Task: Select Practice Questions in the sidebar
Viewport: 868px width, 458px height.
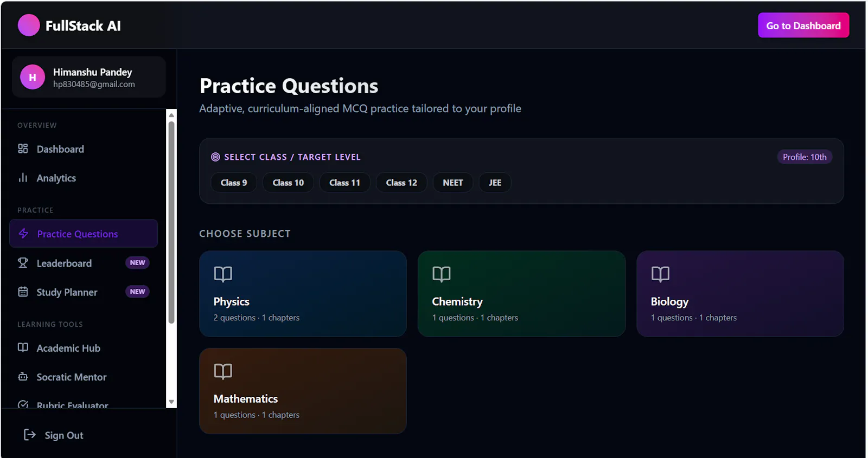Action: pos(84,234)
